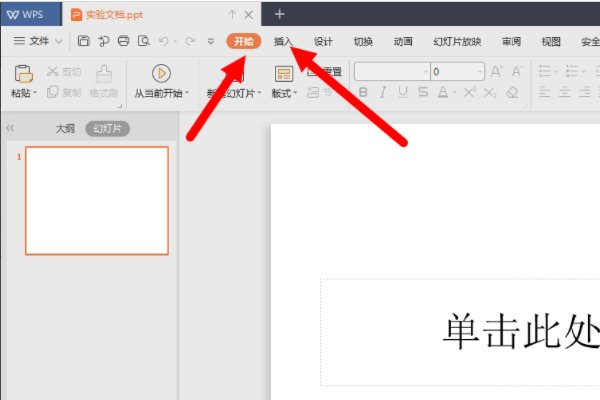The width and height of the screenshot is (600, 400).
Task: Toggle Superscript formatting
Action: [470, 92]
